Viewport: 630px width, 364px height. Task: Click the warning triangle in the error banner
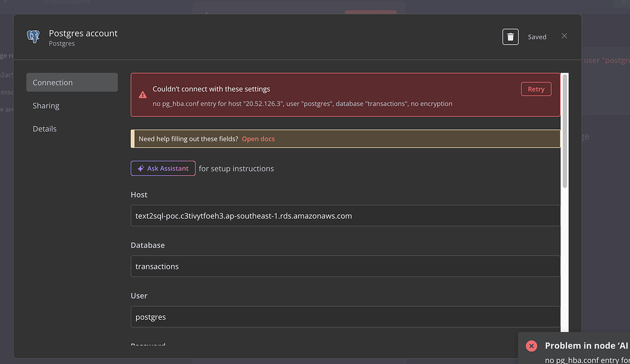(143, 95)
